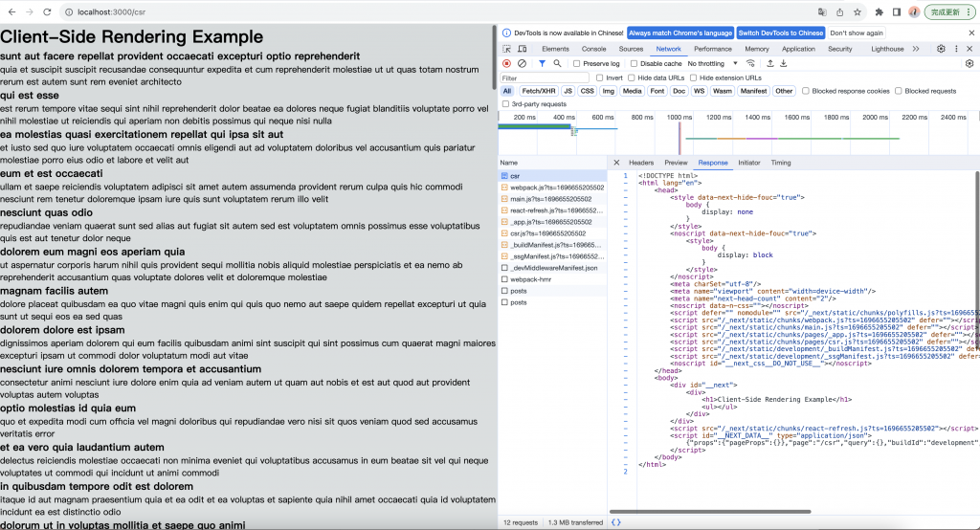Reload the current page
980x530 pixels.
tap(47, 11)
